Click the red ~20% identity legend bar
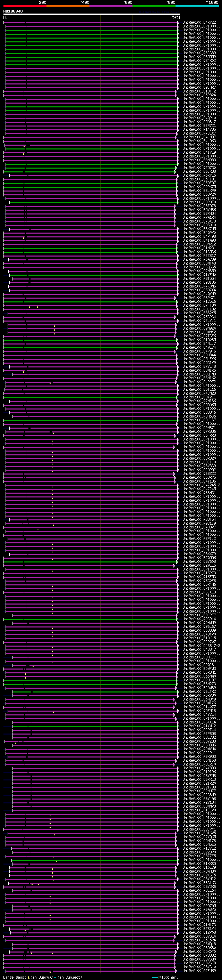Image resolution: width=222 pixels, height=980 pixels. [25, 7]
